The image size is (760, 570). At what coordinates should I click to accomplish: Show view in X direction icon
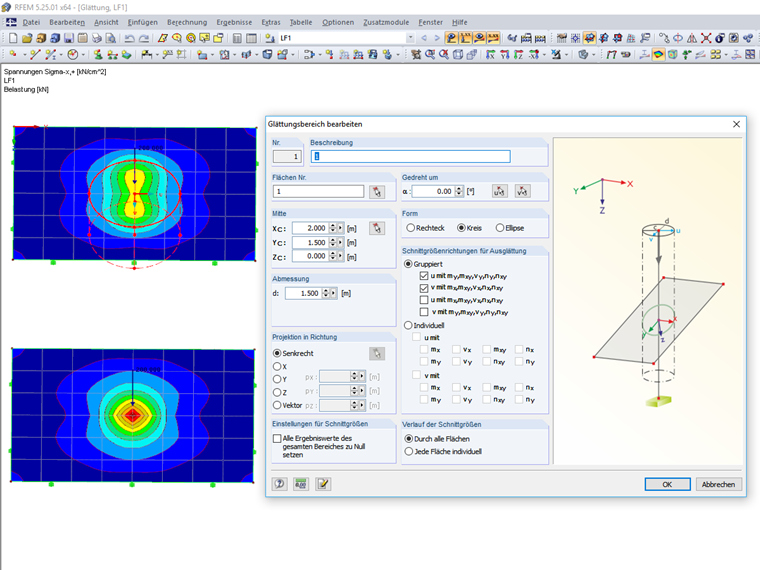pyautogui.click(x=491, y=54)
